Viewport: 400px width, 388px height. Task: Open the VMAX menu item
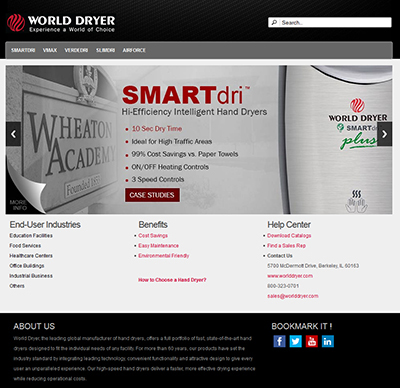pyautogui.click(x=50, y=50)
